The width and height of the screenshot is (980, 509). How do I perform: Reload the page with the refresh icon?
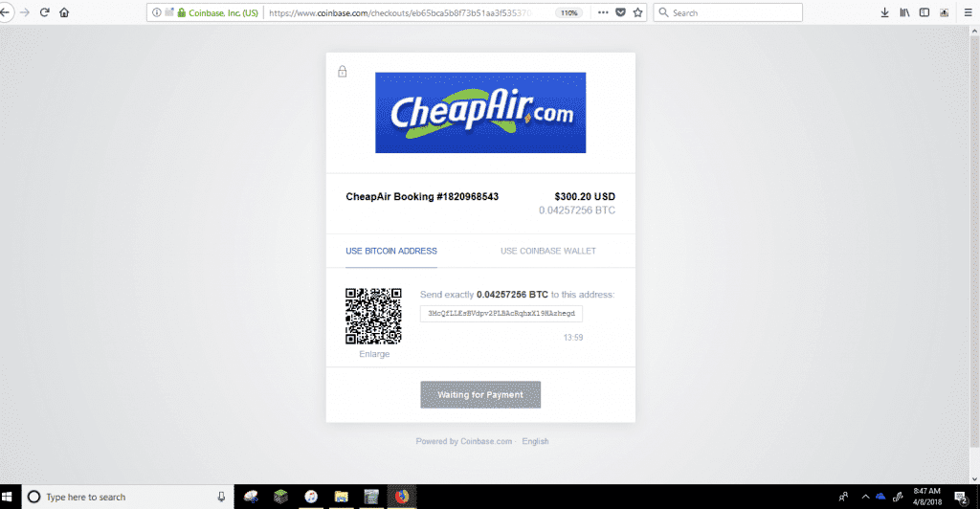[x=44, y=12]
